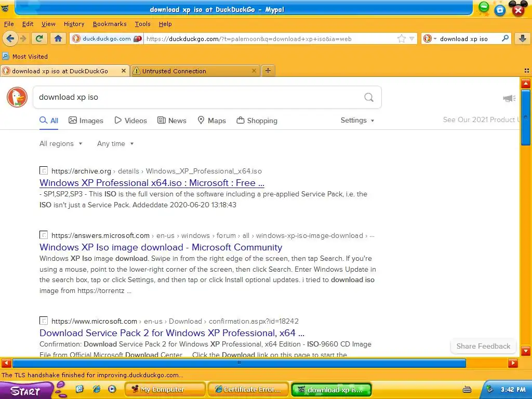Open the Tools menu
The image size is (532, 399).
coord(142,24)
